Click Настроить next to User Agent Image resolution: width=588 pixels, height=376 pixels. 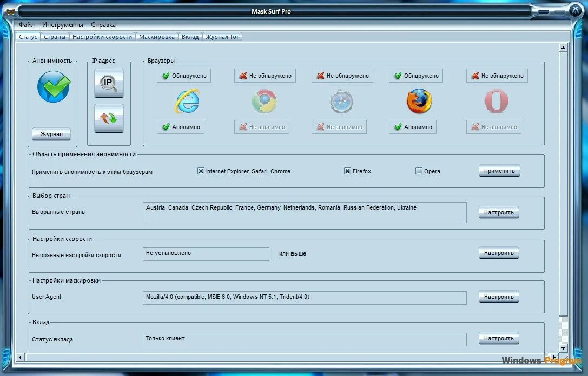(499, 297)
